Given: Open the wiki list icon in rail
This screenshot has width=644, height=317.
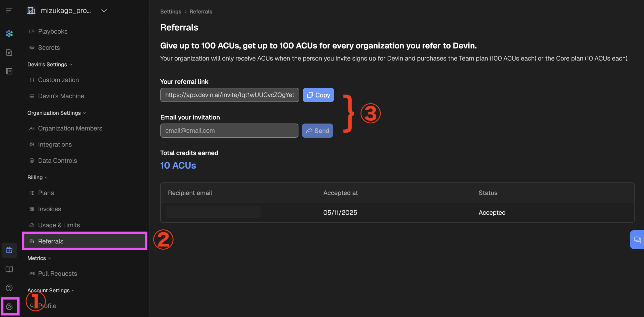Looking at the screenshot, I should 9,71.
